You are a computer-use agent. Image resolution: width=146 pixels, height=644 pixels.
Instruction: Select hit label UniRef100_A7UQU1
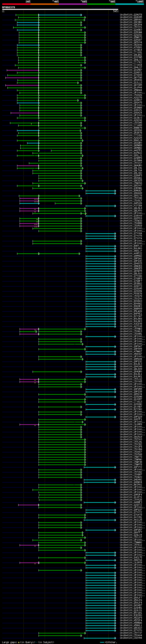pyautogui.click(x=131, y=48)
